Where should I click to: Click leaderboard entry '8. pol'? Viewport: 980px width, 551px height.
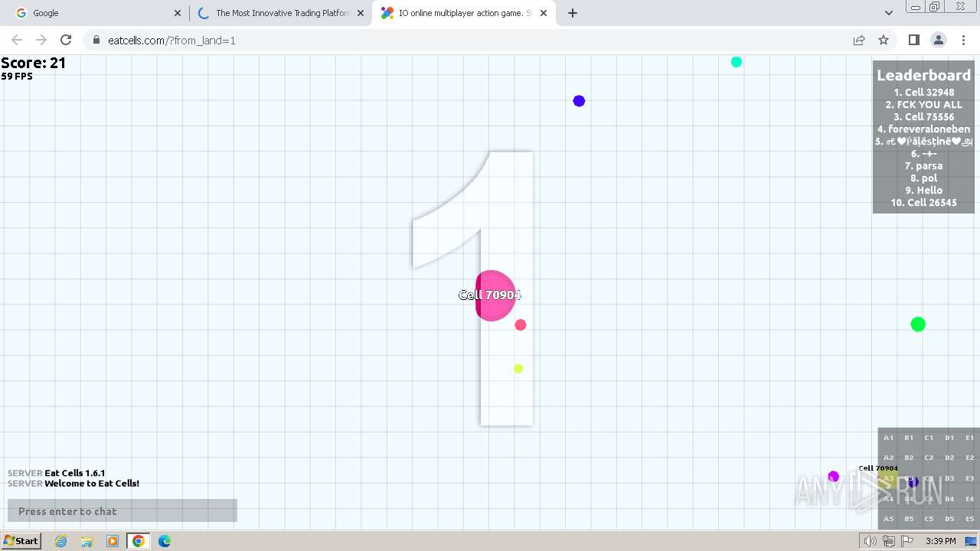pos(923,178)
